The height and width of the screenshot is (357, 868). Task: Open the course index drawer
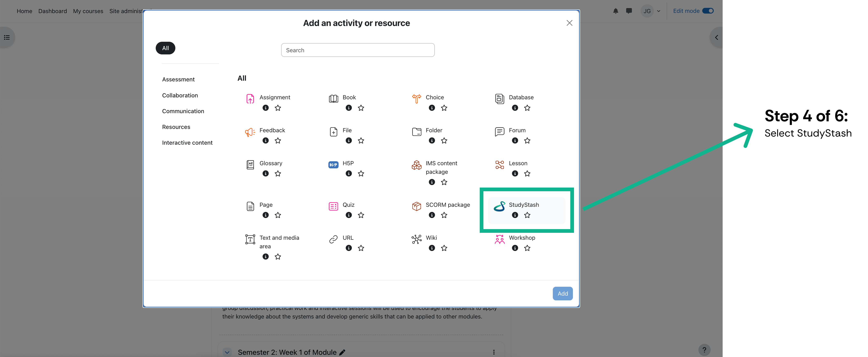[7, 37]
